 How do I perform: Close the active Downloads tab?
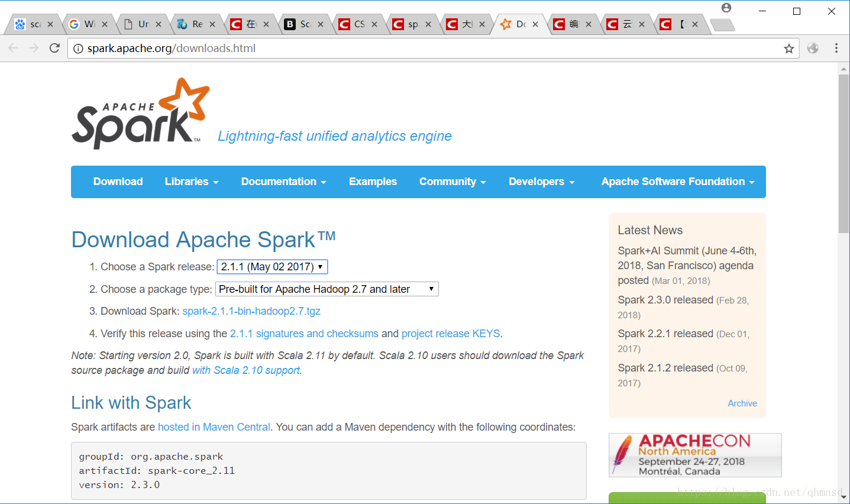click(535, 24)
